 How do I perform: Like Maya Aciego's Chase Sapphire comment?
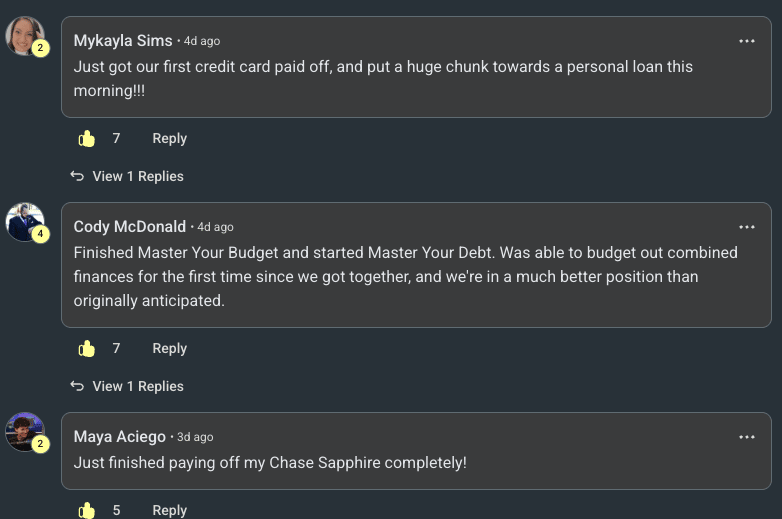[x=87, y=510]
